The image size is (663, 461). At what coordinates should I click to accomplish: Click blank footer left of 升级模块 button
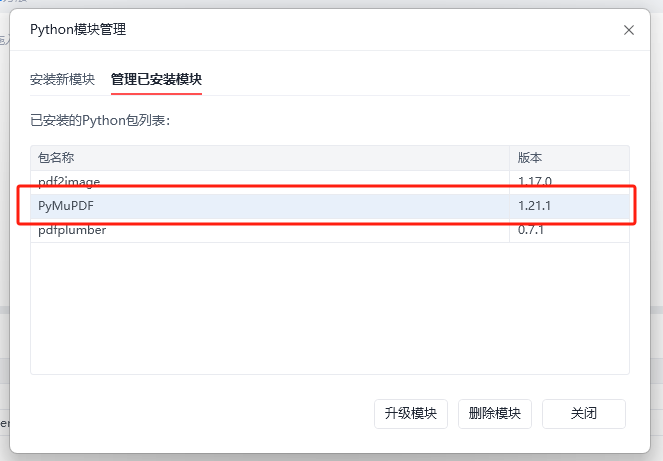coord(200,413)
